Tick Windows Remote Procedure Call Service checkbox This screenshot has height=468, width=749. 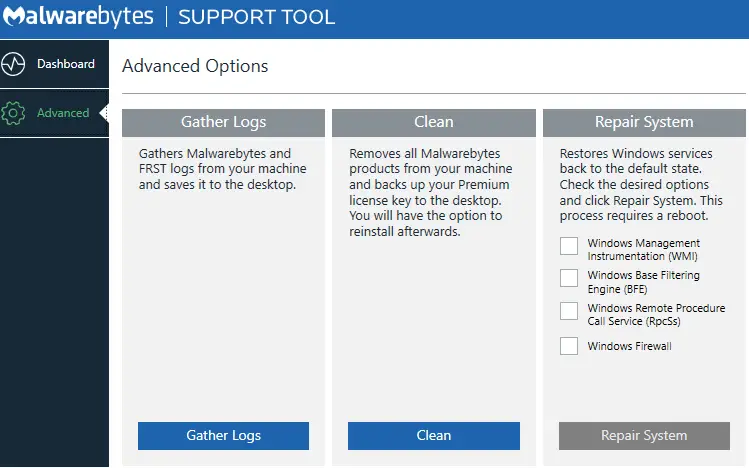[x=569, y=311]
